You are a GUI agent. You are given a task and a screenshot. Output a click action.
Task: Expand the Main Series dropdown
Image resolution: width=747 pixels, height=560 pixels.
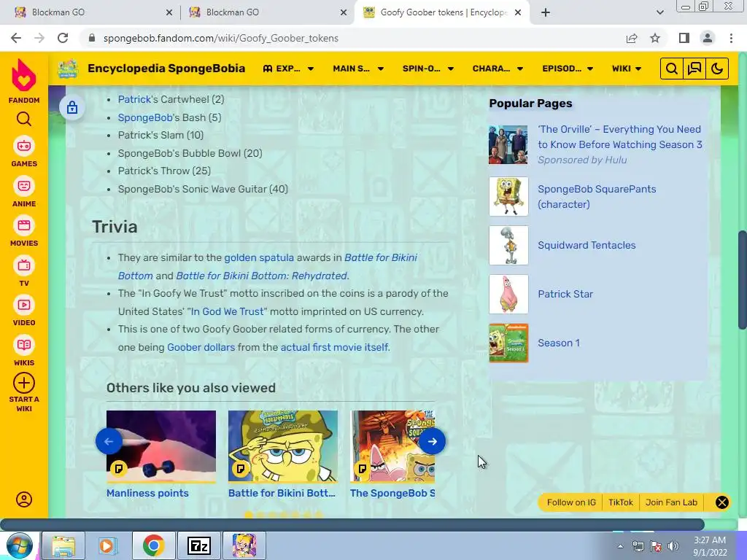pos(358,69)
